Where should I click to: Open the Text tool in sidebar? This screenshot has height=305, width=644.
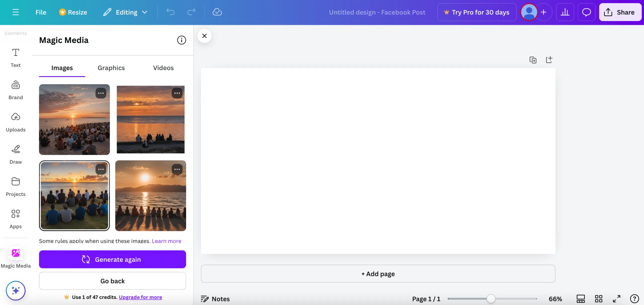pyautogui.click(x=16, y=58)
